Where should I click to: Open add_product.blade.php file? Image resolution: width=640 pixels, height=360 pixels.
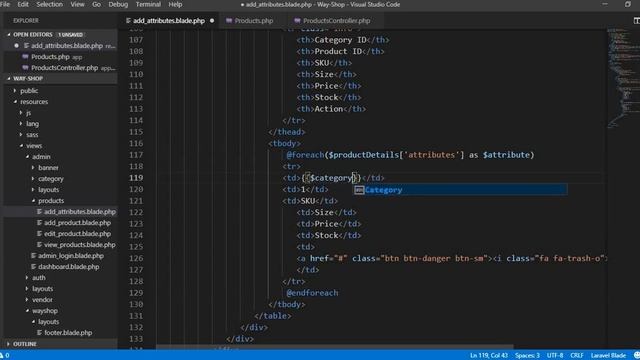coord(77,223)
